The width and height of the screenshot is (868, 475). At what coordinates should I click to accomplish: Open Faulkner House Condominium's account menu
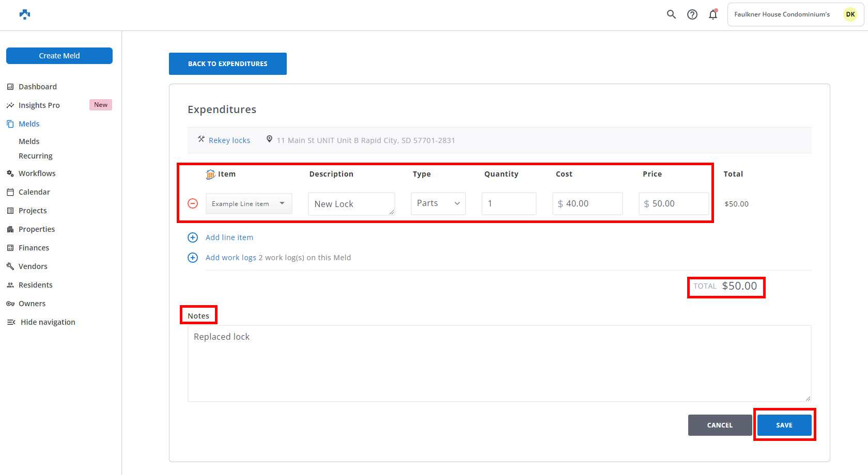click(x=782, y=14)
